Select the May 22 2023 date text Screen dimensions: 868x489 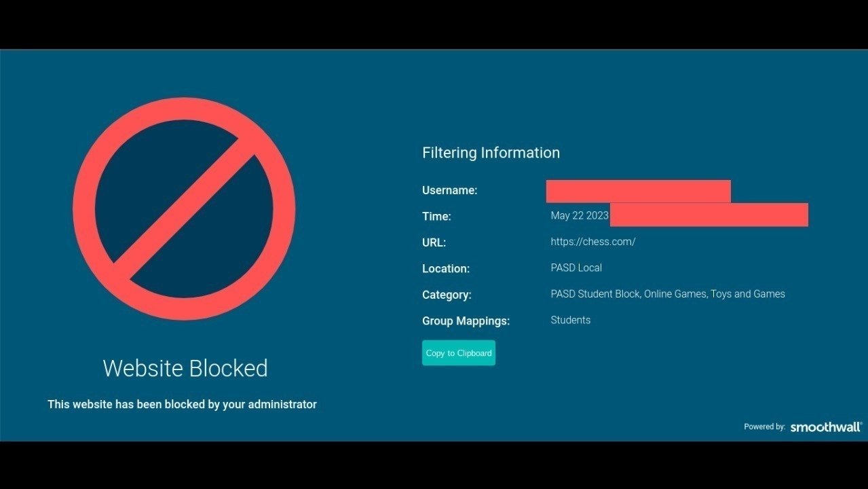[580, 215]
